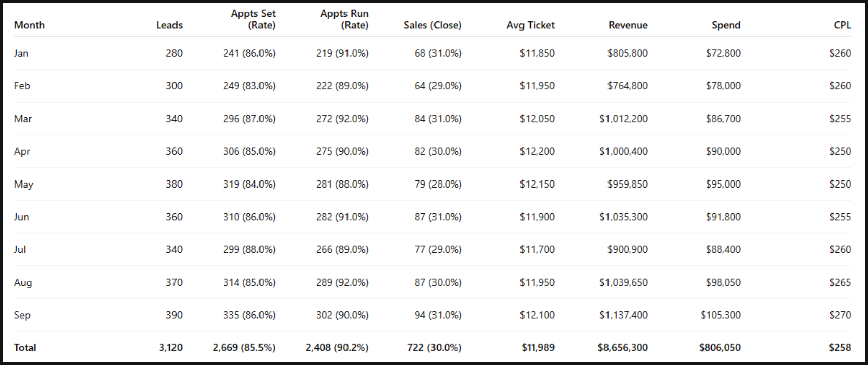
Task: Select the Jan row label
Action: (21, 53)
